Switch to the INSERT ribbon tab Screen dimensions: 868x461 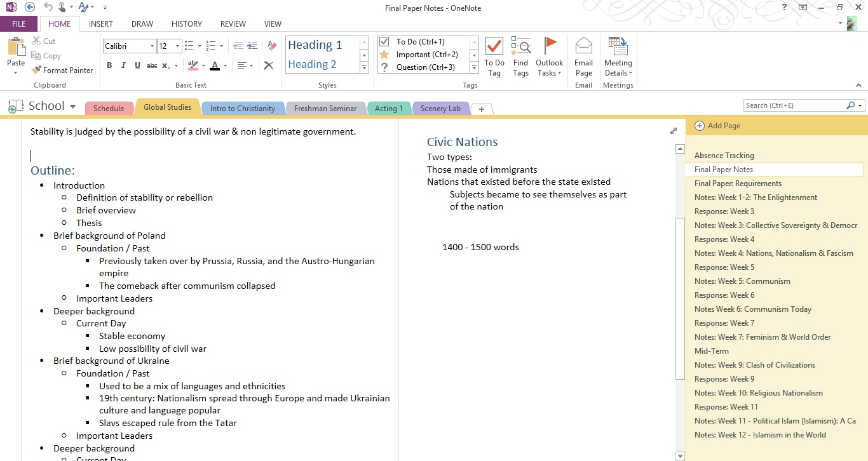[x=101, y=24]
